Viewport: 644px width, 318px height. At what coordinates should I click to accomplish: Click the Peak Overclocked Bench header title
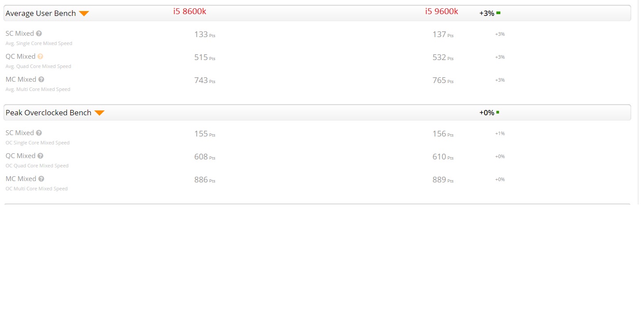tap(48, 113)
